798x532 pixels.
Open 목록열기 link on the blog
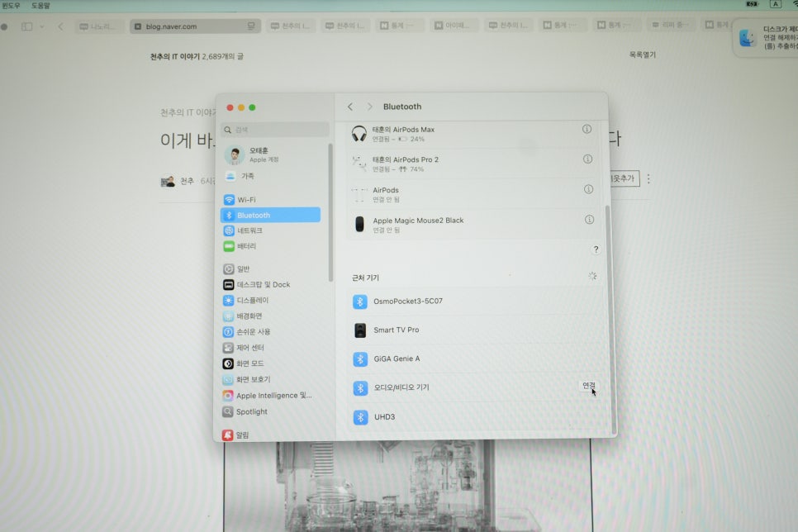[643, 55]
